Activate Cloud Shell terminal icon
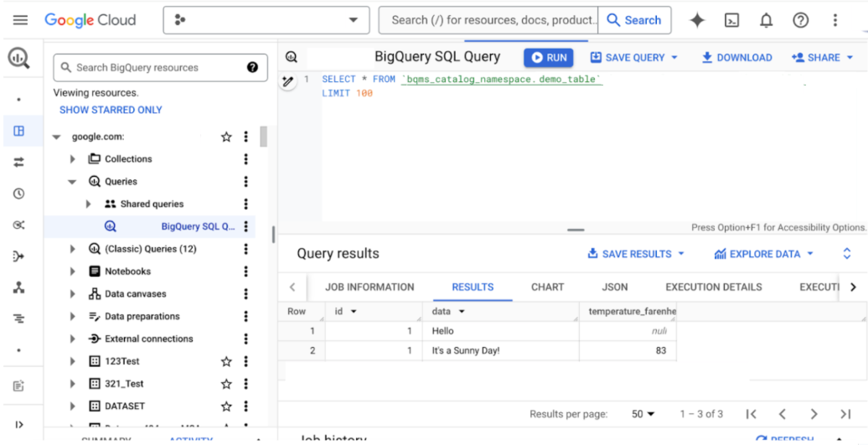Image resolution: width=868 pixels, height=445 pixels. [731, 20]
